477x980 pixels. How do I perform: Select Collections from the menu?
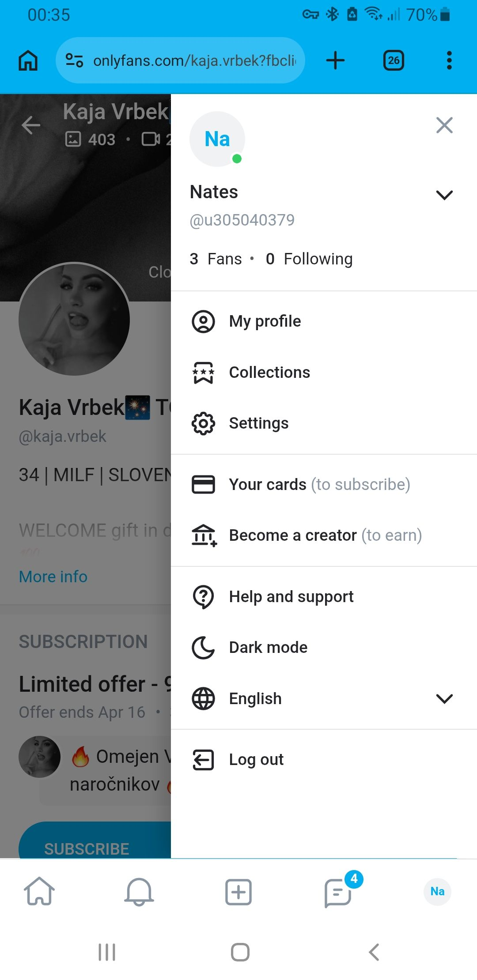click(x=269, y=373)
